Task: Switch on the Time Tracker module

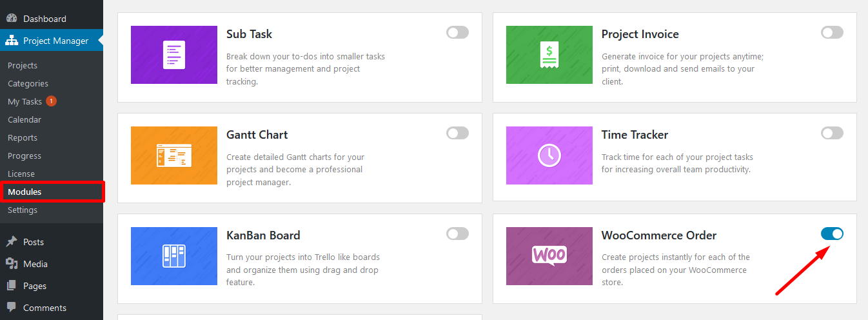Action: 832,133
